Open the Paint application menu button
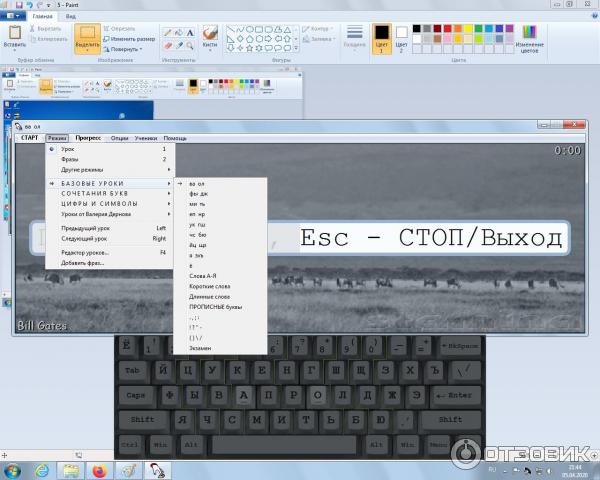The height and width of the screenshot is (480, 600). click(13, 16)
